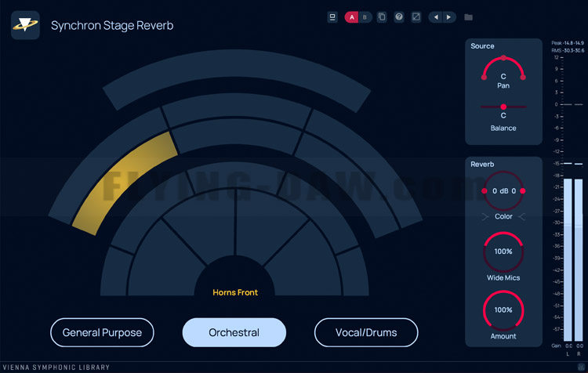588x373 pixels.
Task: Click the resize window icon
Action: tap(416, 16)
